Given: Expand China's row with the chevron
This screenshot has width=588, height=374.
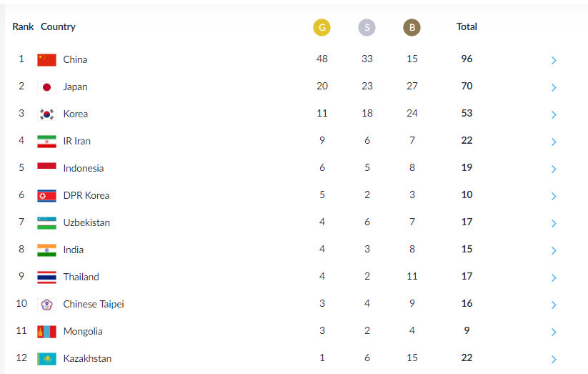Looking at the screenshot, I should pyautogui.click(x=554, y=60).
